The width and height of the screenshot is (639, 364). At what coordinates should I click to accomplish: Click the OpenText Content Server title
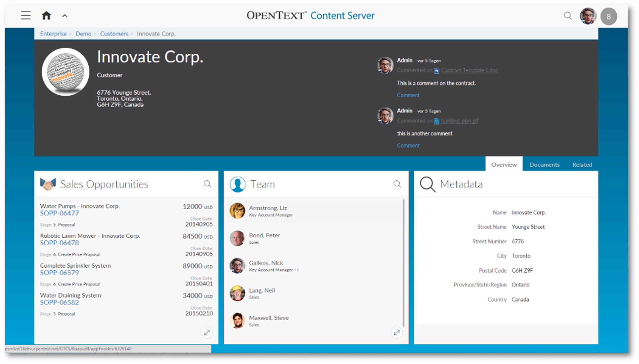coord(310,15)
